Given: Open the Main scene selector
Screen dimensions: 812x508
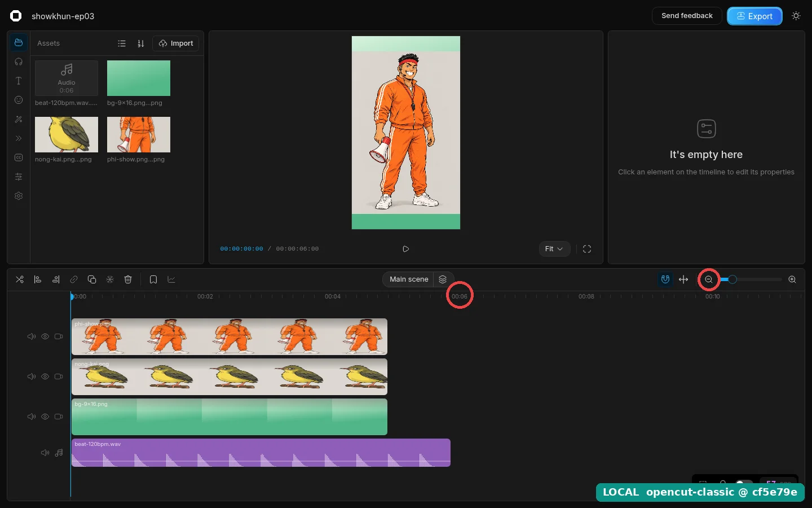Looking at the screenshot, I should pos(409,279).
